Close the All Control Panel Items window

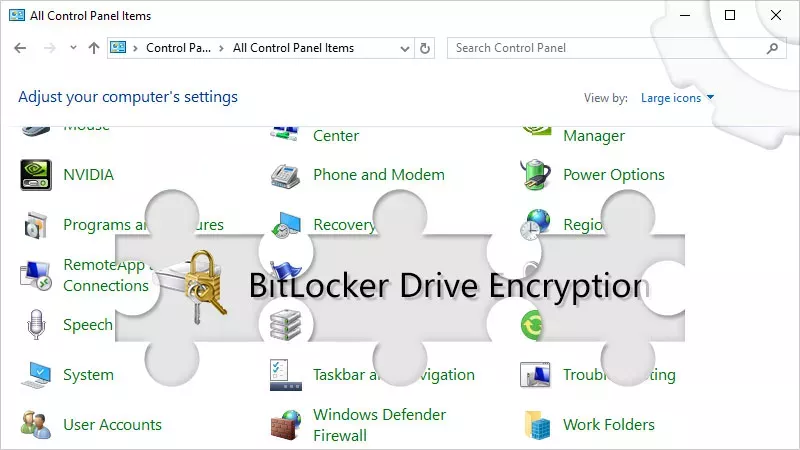[776, 15]
